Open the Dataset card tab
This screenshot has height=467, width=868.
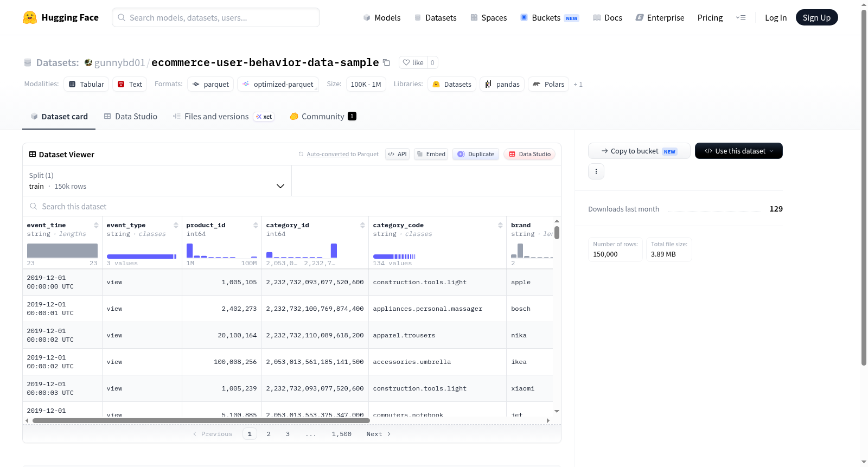coord(59,116)
